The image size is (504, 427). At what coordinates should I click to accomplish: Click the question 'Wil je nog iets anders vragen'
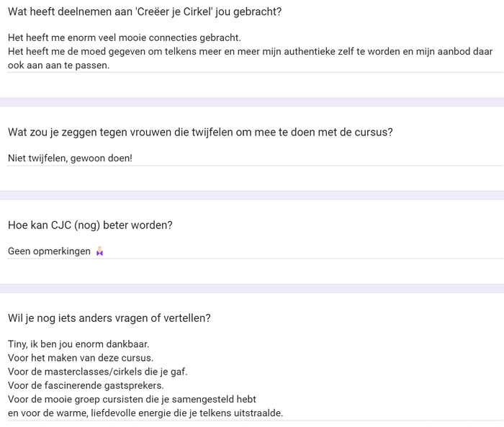pos(109,318)
